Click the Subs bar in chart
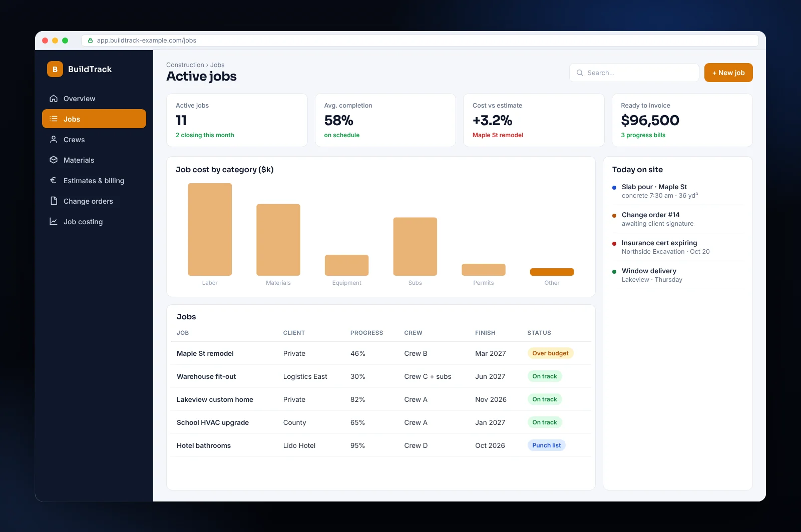The image size is (801, 532). click(x=415, y=247)
